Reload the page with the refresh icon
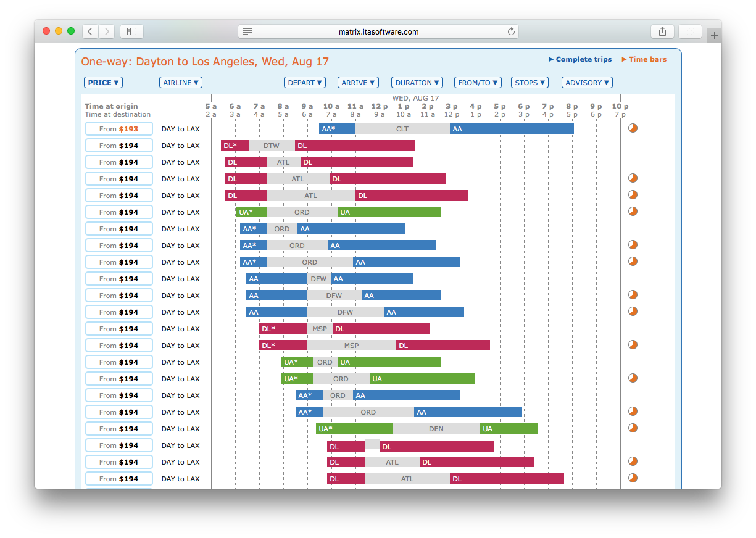The image size is (756, 538). 511,31
